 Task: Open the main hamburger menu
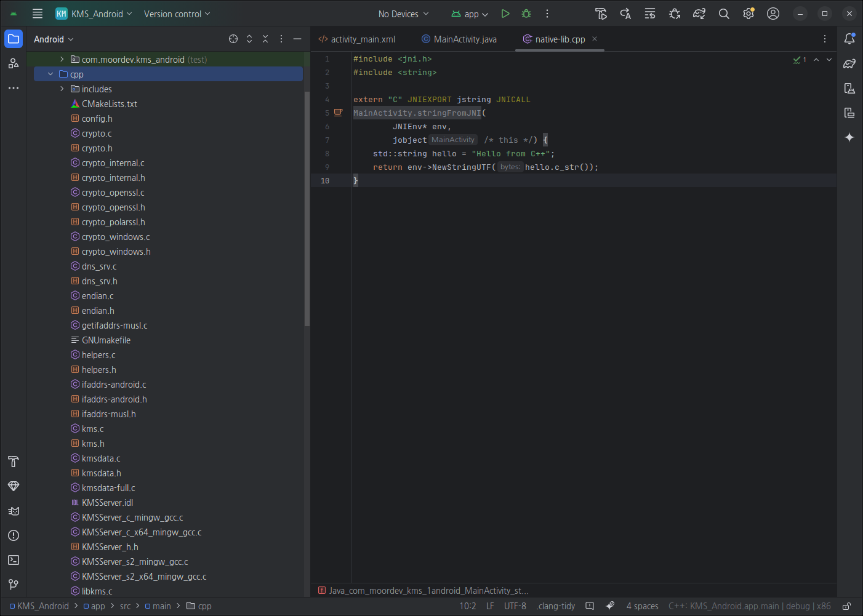[x=38, y=14]
